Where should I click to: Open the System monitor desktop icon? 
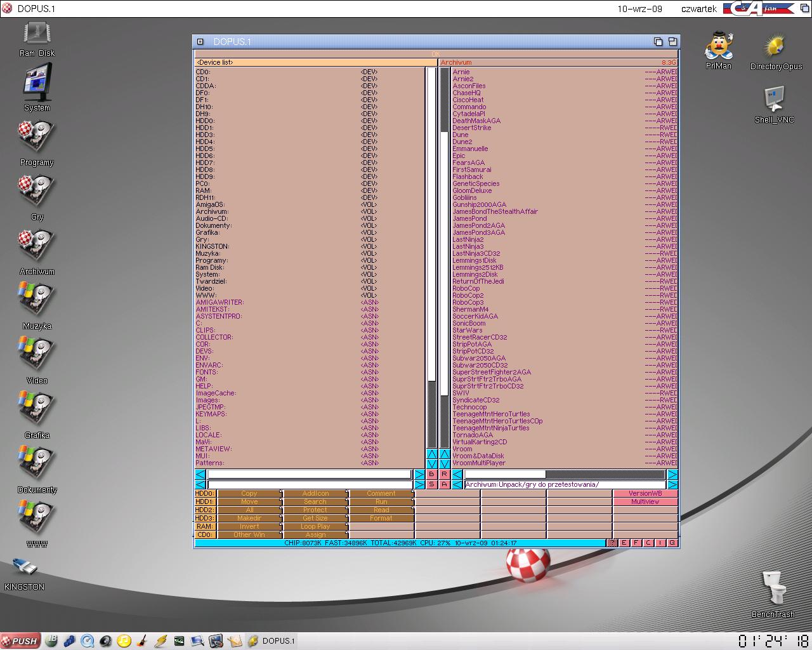[x=37, y=83]
